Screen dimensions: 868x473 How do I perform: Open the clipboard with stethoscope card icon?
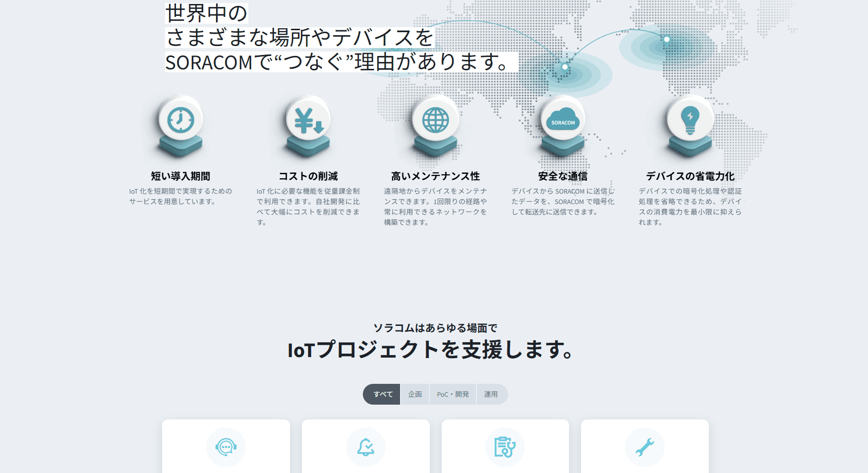[505, 447]
